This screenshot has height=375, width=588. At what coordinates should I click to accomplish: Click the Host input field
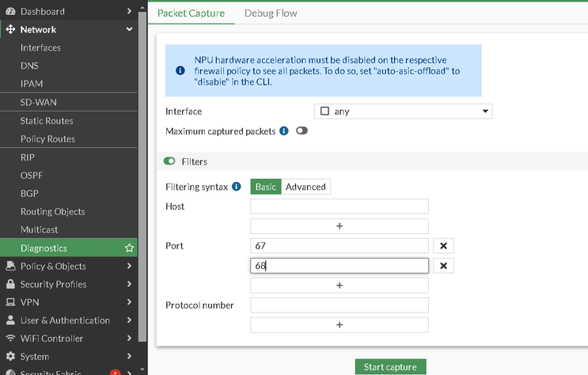click(x=340, y=206)
